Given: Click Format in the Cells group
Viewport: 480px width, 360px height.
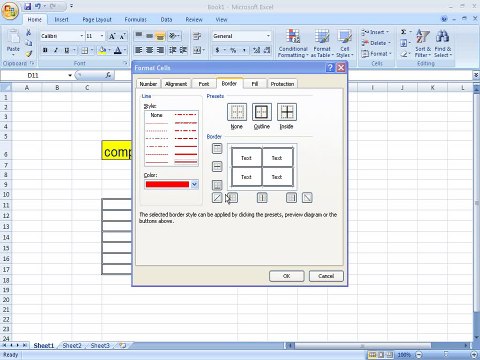Looking at the screenshot, I should pyautogui.click(x=376, y=54).
